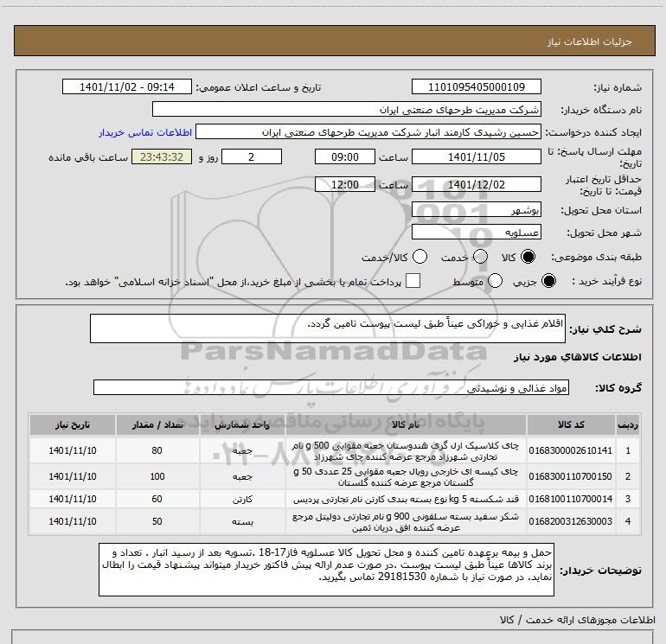
Task: Open اطلاعات تماس خریدار link
Action: point(145,132)
